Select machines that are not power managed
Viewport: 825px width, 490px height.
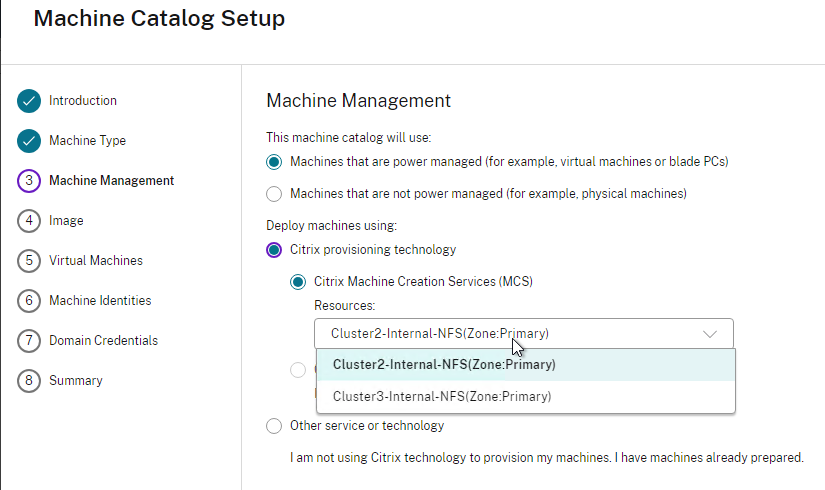(x=274, y=194)
